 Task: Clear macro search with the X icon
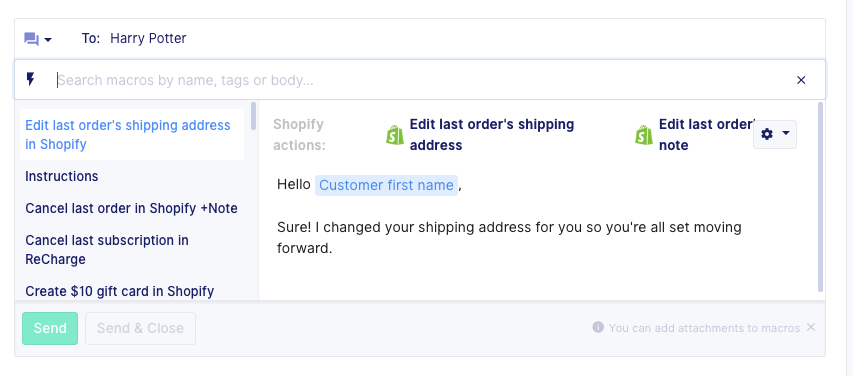click(801, 80)
